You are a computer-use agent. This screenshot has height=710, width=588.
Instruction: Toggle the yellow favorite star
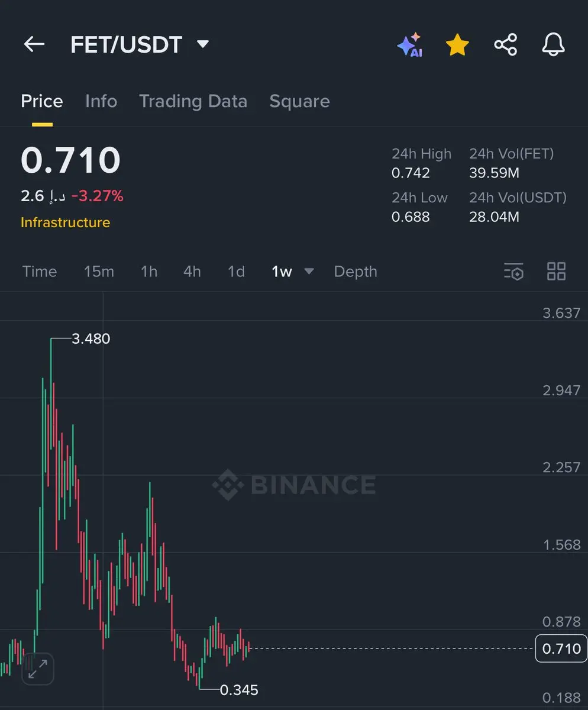(457, 44)
